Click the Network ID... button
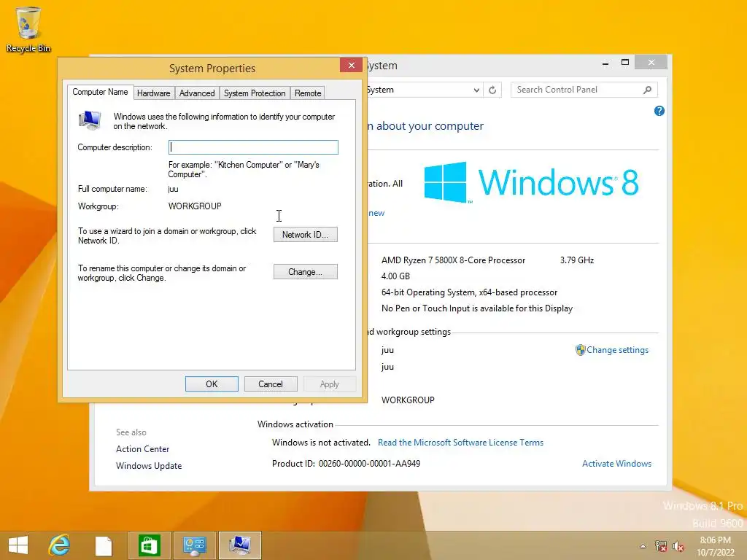Image resolution: width=747 pixels, height=560 pixels. tap(306, 235)
